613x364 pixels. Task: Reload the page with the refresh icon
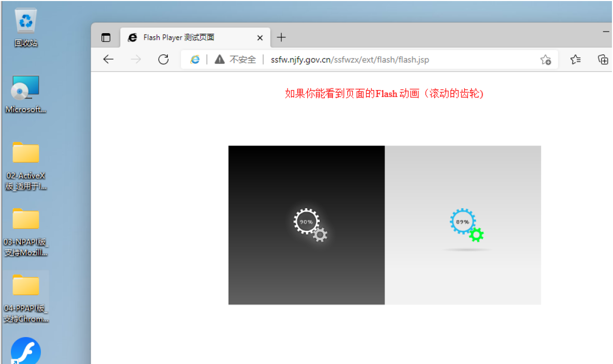pyautogui.click(x=163, y=59)
